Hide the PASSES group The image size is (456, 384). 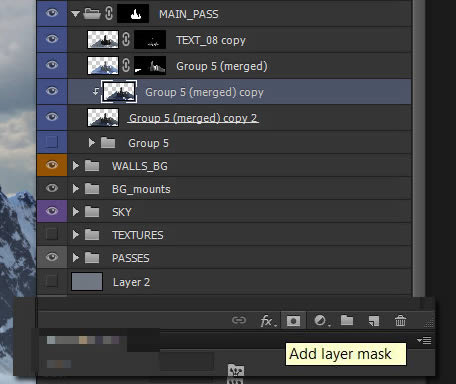52,257
